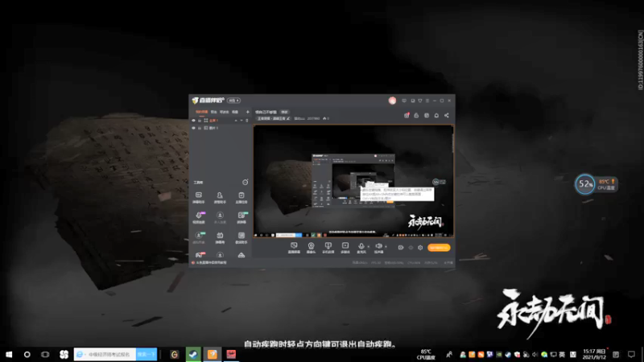Expand the speaker options dropdown arrow
Viewport: 644px width, 362px height.
coord(386,247)
